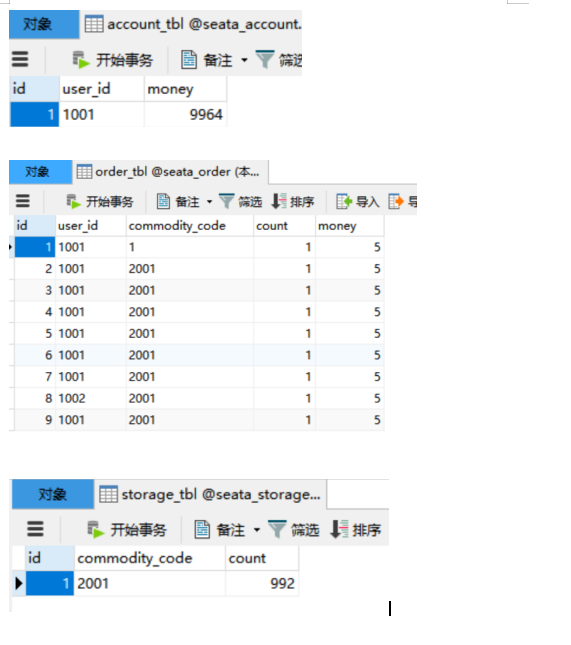
Task: Select commodity_code cell in order row 3
Action: (x=190, y=290)
